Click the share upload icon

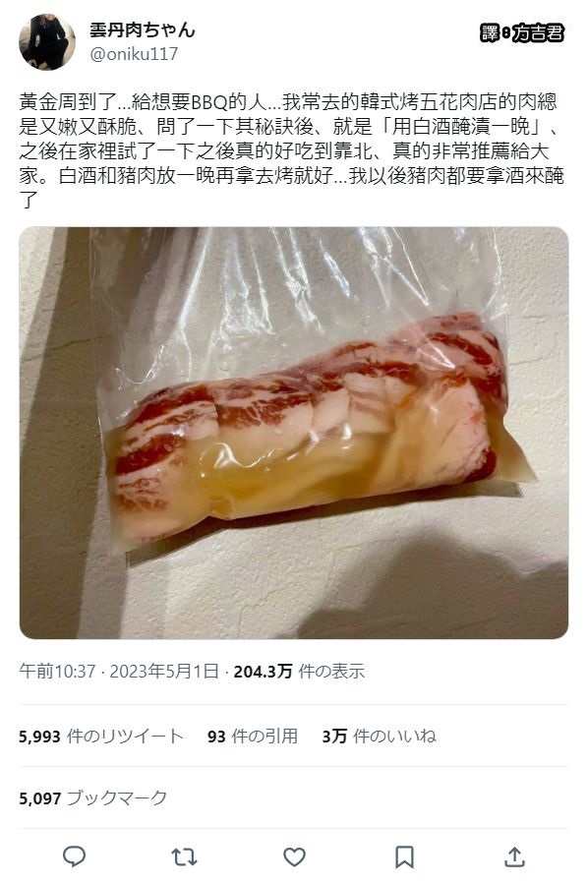tap(514, 856)
